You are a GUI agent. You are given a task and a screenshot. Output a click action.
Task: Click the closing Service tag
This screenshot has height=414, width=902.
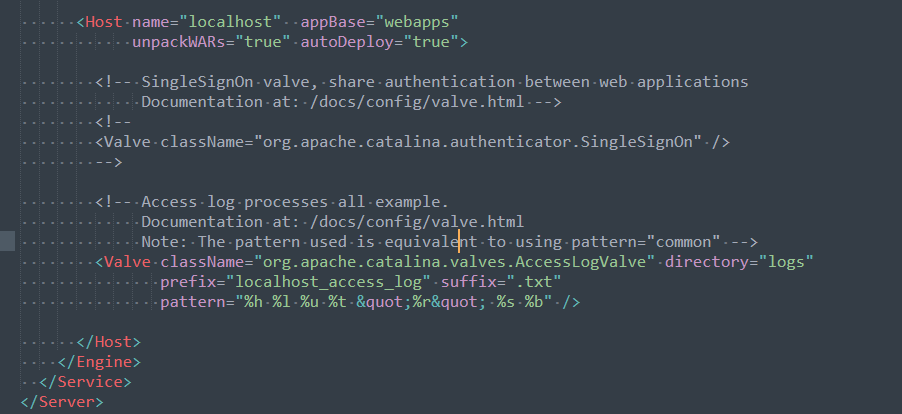(x=85, y=382)
